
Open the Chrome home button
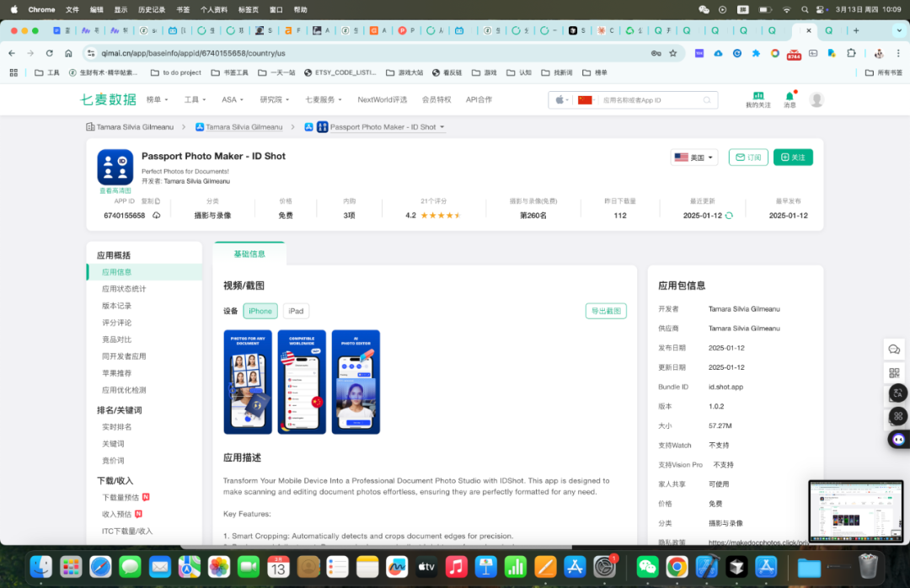(x=68, y=53)
